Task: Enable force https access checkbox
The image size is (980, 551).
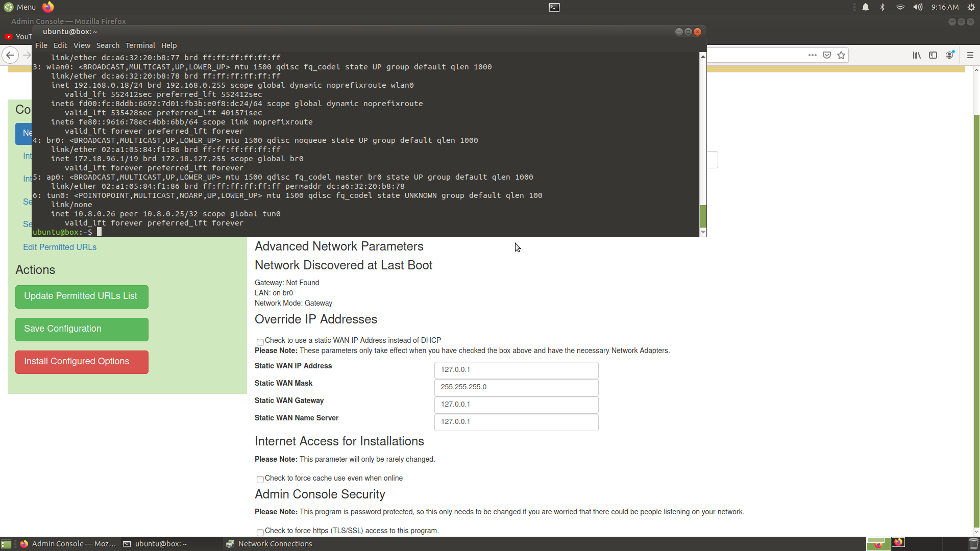Action: [x=260, y=532]
